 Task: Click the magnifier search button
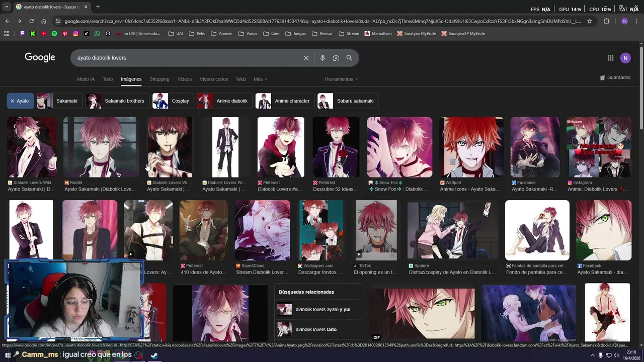coord(349,58)
